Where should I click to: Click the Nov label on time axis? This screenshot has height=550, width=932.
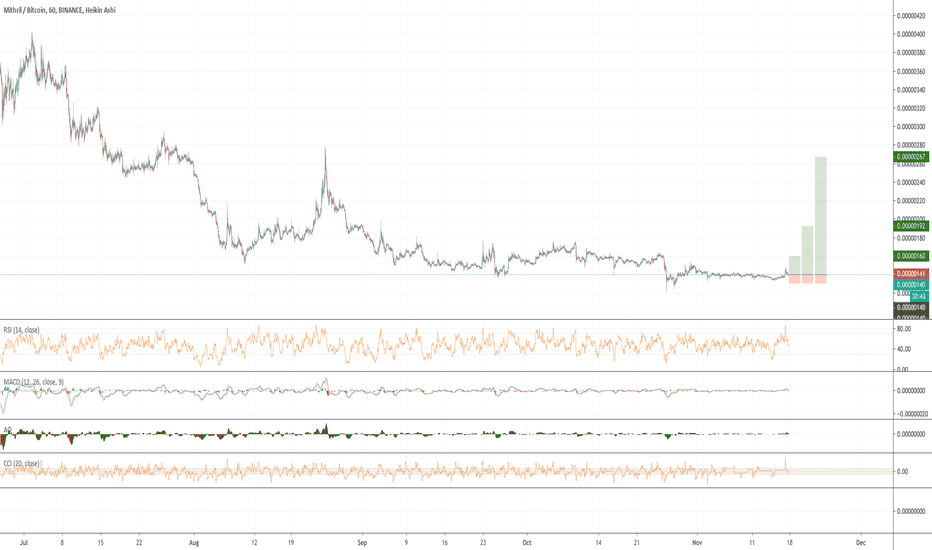698,543
